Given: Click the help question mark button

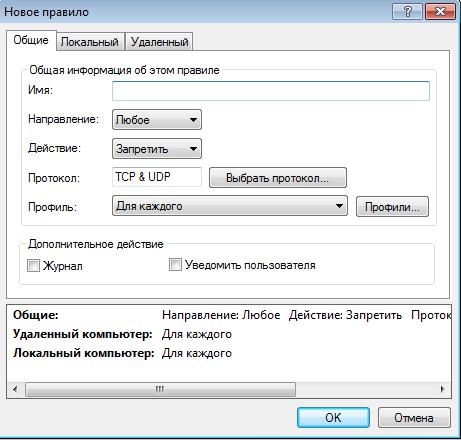Looking at the screenshot, I should pyautogui.click(x=408, y=12).
